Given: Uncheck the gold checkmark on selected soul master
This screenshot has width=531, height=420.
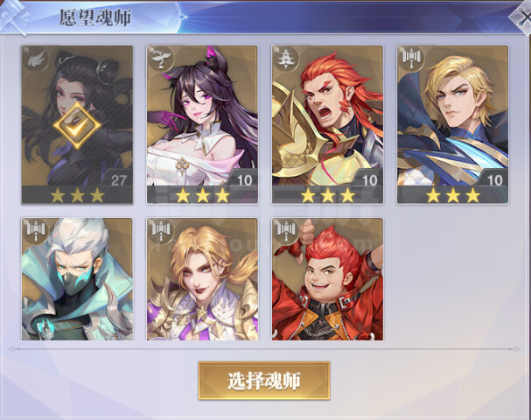Looking at the screenshot, I should [x=77, y=125].
